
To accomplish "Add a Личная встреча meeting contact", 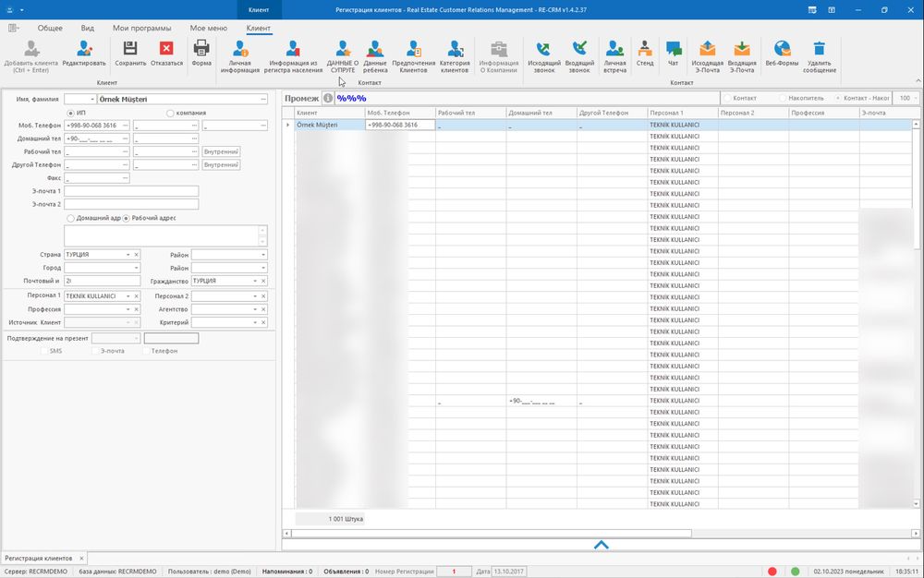I will (614, 49).
